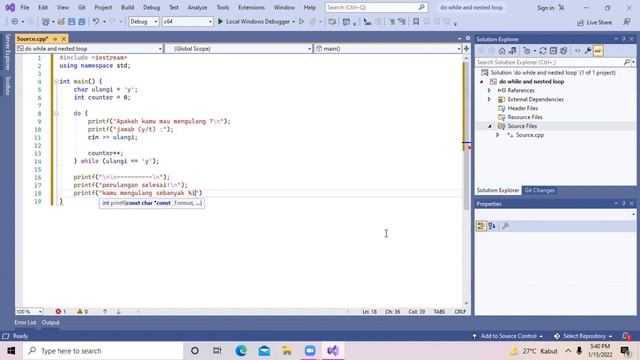This screenshot has height=360, width=640.
Task: Click the refresh/sync icon in Solution Explorer
Action: pos(542,51)
